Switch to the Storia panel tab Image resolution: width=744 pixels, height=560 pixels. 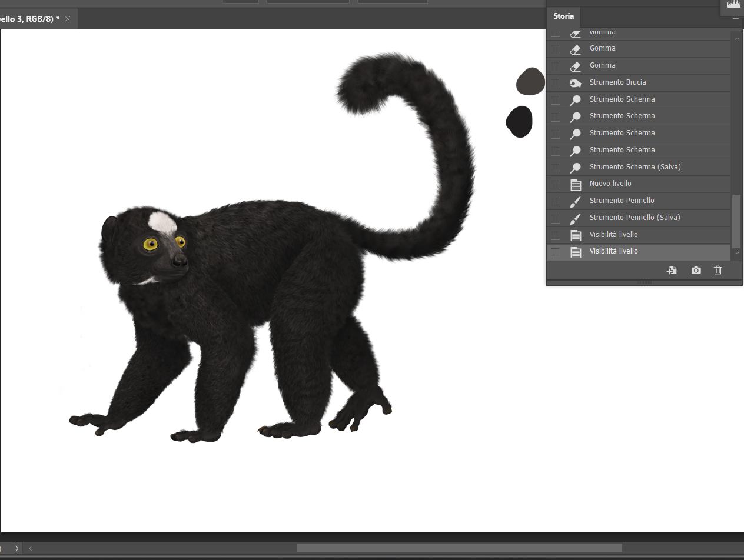coord(563,16)
